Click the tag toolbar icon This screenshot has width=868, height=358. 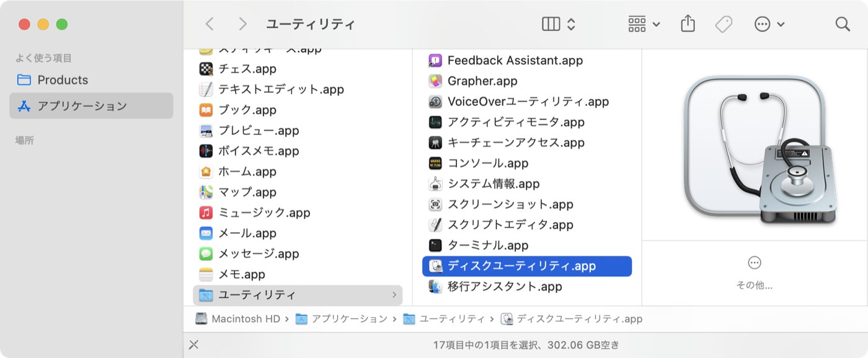723,24
